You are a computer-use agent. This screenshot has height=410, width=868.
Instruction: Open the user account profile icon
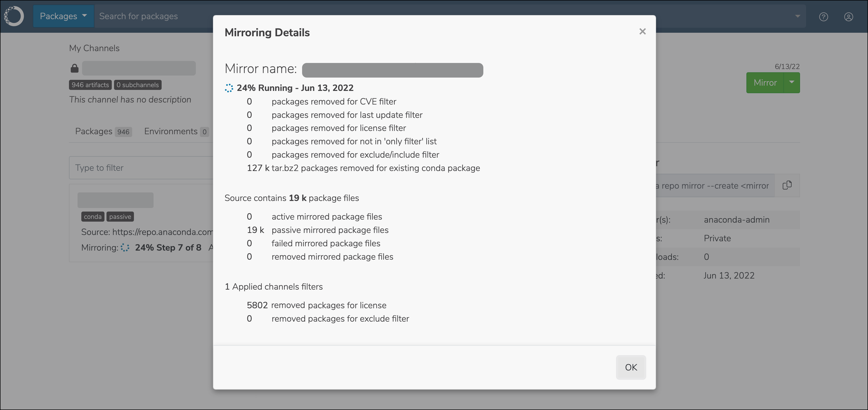(x=848, y=17)
